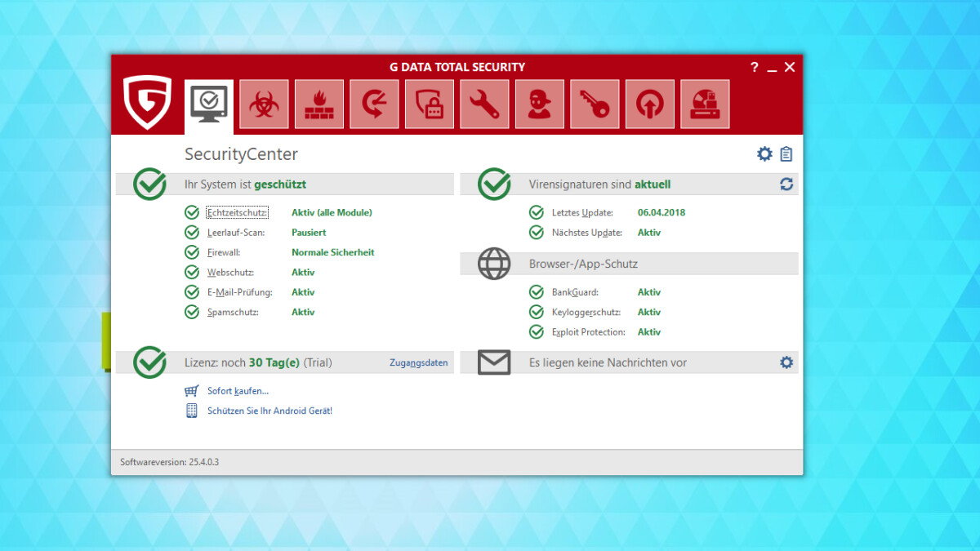Click 'Schützen Sie Ihr Android Gerät!' link
The image size is (980, 551).
click(269, 411)
